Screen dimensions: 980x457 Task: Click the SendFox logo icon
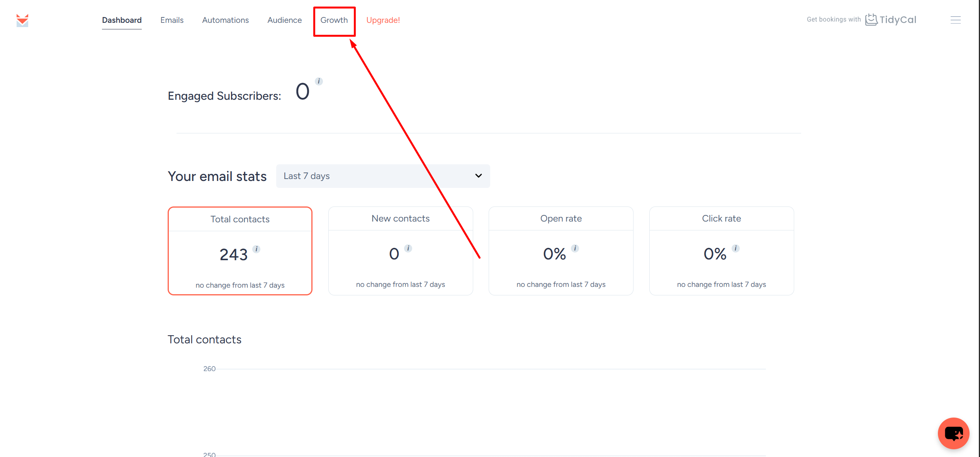22,20
